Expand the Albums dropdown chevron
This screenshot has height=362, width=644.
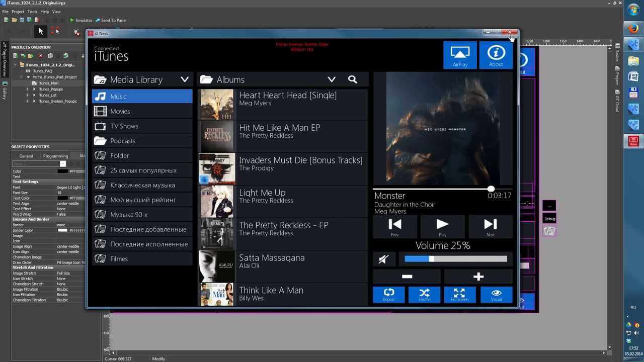point(332,79)
